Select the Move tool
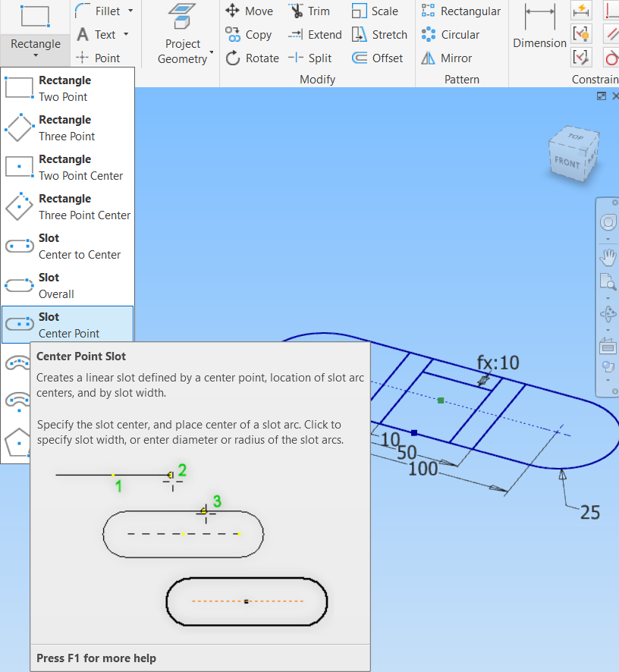This screenshot has height=672, width=619. pos(249,11)
